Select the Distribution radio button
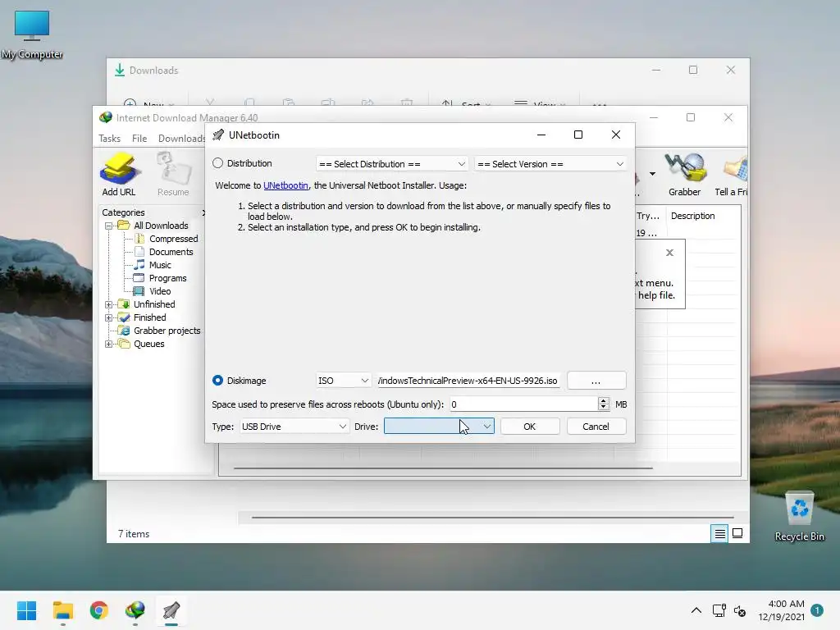 tap(217, 163)
